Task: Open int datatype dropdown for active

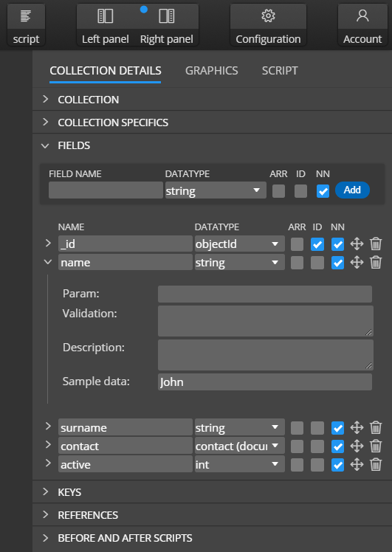Action: pos(239,465)
